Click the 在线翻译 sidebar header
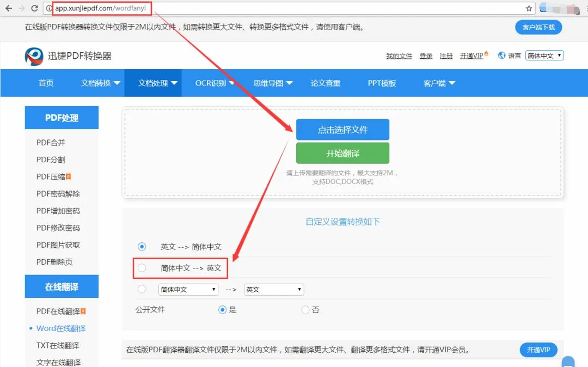The width and height of the screenshot is (588, 367). point(62,287)
